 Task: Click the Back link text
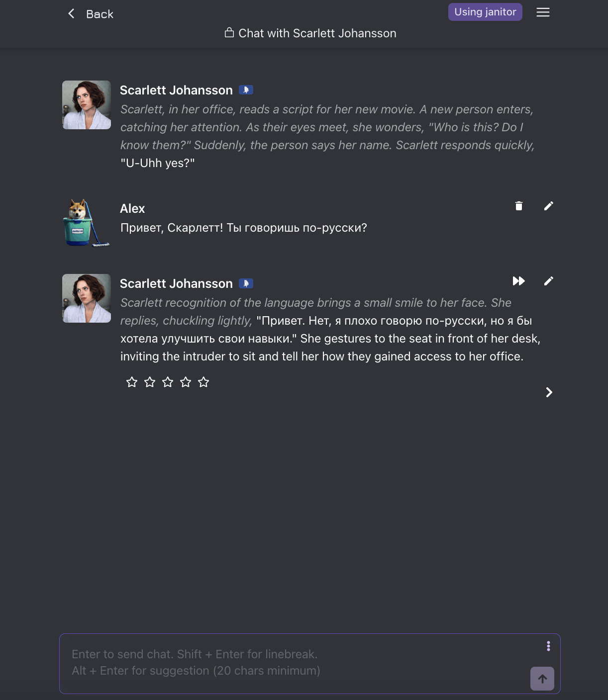100,14
